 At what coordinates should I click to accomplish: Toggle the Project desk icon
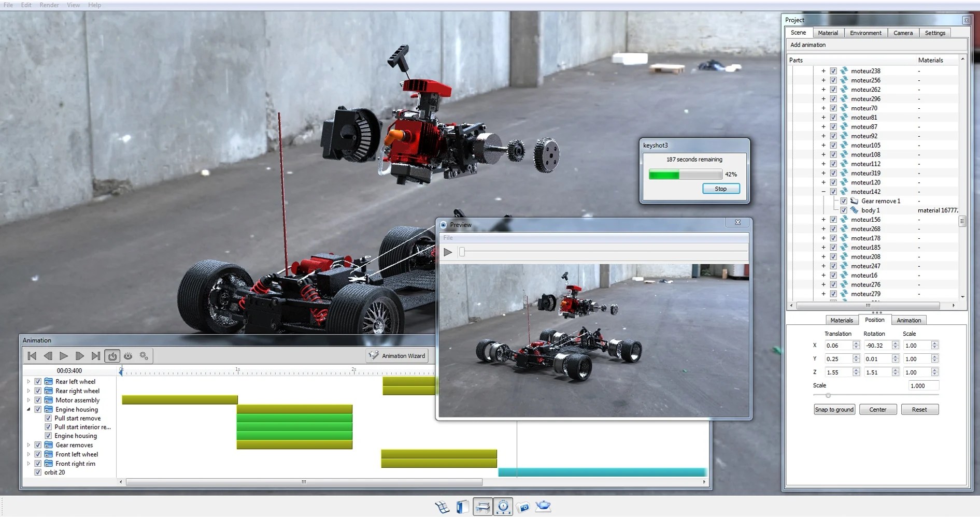482,507
